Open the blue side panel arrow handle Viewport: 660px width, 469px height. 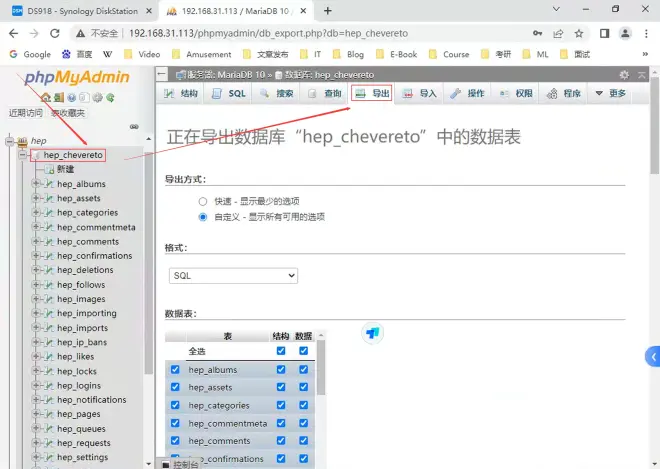coord(653,357)
